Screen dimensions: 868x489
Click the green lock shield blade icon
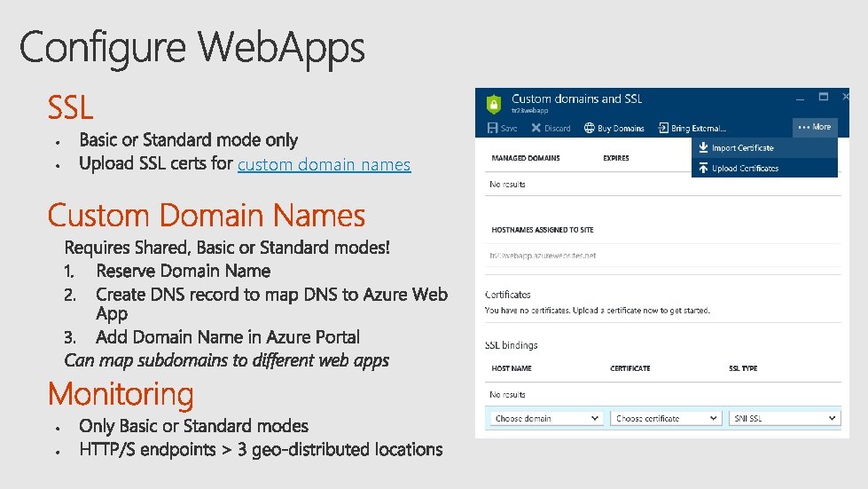(493, 104)
